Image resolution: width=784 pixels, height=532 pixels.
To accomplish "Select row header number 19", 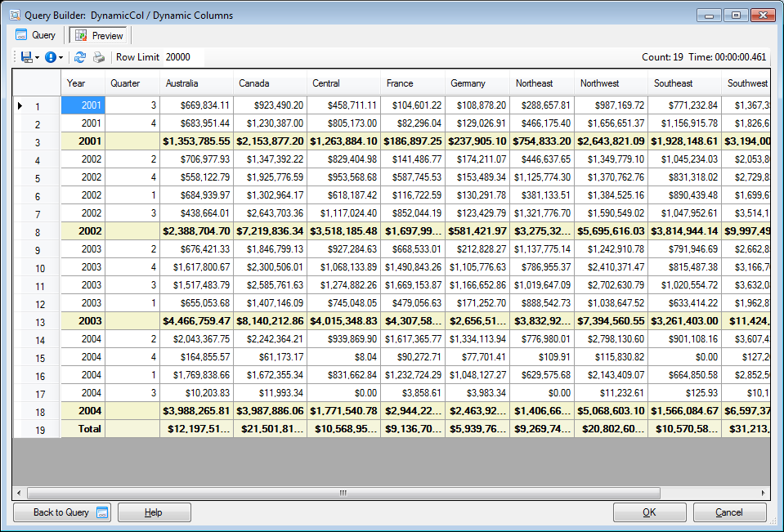I will pos(37,430).
